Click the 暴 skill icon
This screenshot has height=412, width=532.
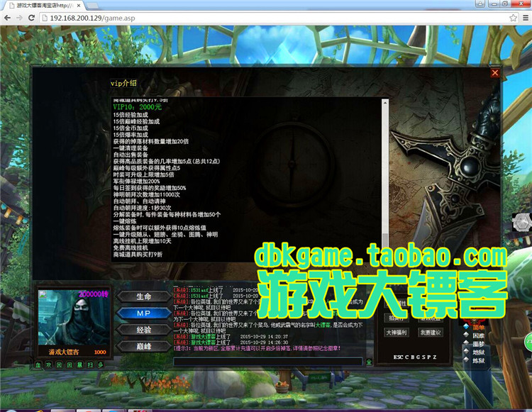point(79,365)
